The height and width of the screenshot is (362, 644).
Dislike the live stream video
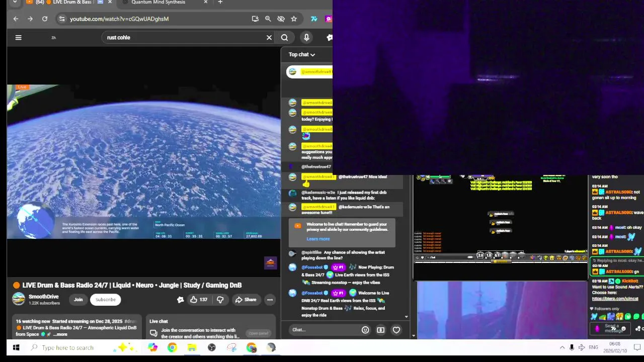(220, 300)
